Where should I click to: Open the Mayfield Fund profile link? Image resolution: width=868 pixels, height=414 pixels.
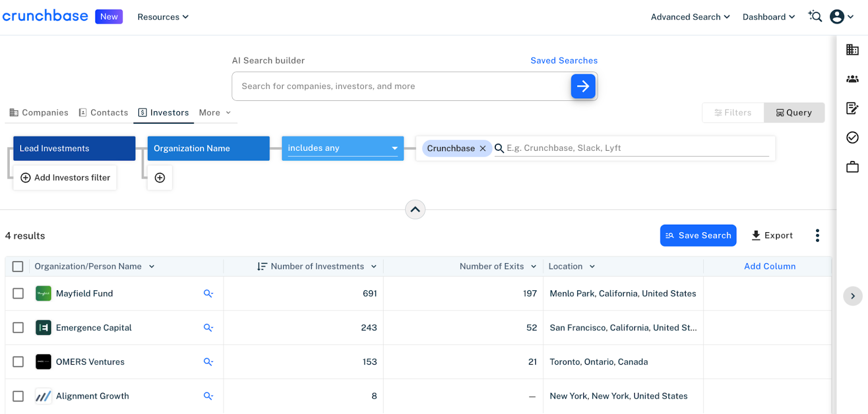point(85,294)
